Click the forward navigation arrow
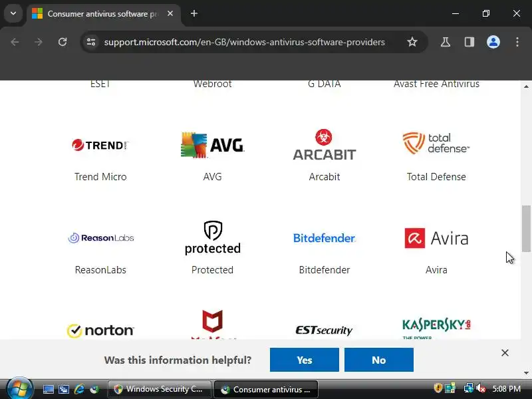 [x=39, y=42]
